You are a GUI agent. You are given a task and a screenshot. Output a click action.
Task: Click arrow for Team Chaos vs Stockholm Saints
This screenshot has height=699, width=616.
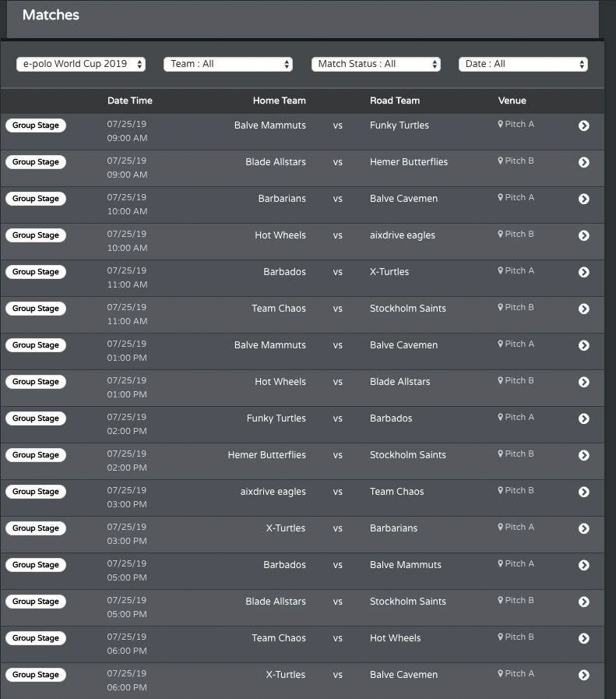tap(584, 309)
